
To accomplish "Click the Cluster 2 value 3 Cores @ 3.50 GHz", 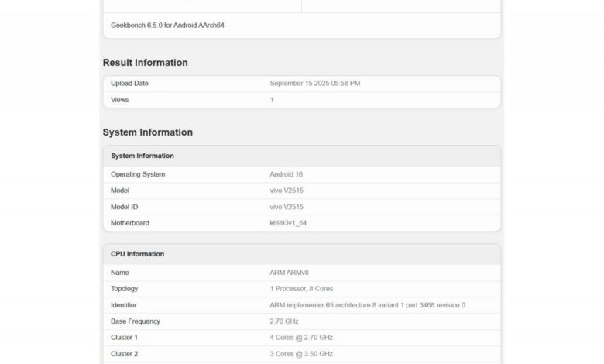I will pyautogui.click(x=301, y=354).
